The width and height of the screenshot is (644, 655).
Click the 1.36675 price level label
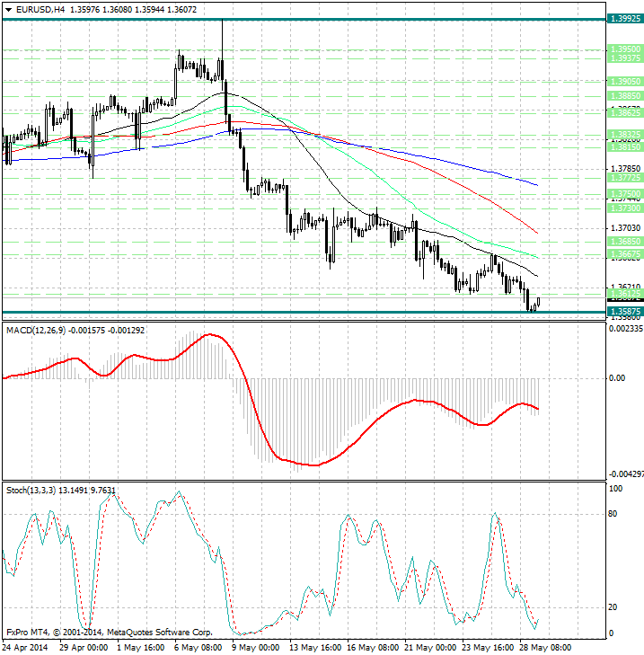pyautogui.click(x=625, y=254)
